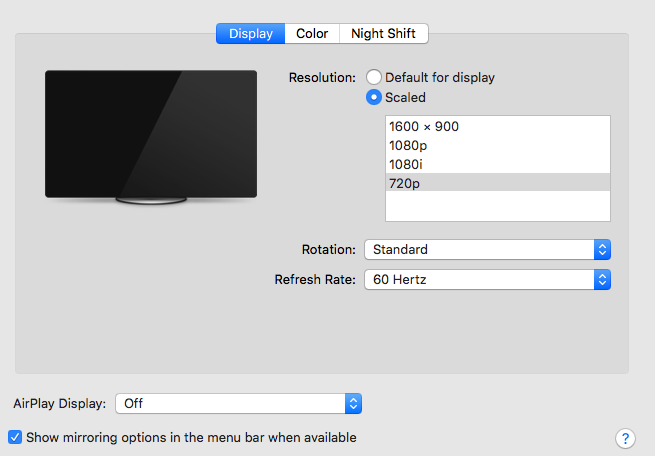Switch to the Color tab
This screenshot has width=655, height=456.
(312, 34)
